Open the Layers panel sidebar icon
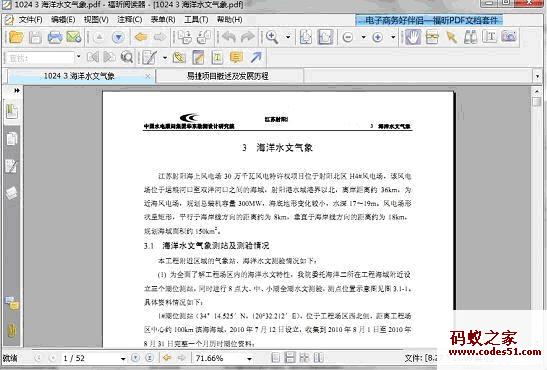The height and width of the screenshot is (370, 547). coord(12,192)
